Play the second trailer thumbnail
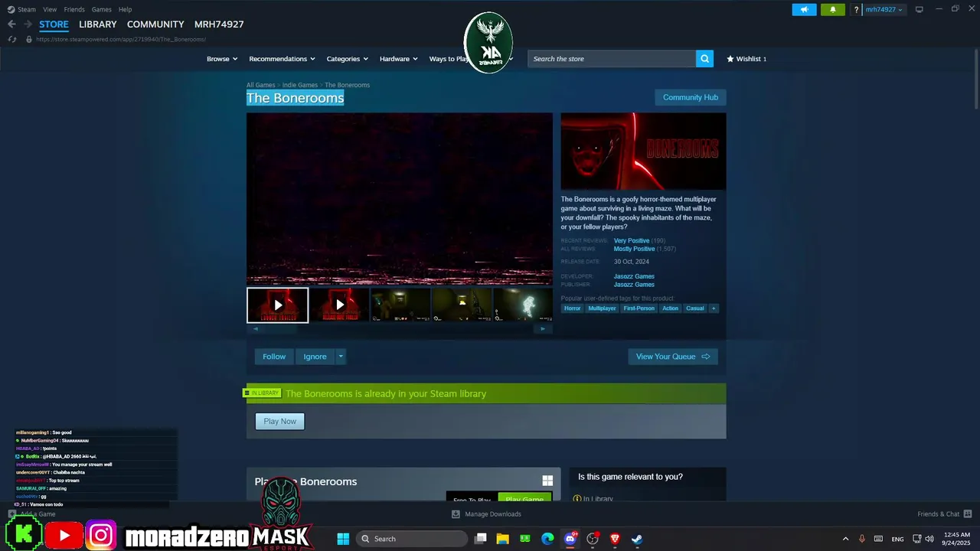 pyautogui.click(x=339, y=305)
